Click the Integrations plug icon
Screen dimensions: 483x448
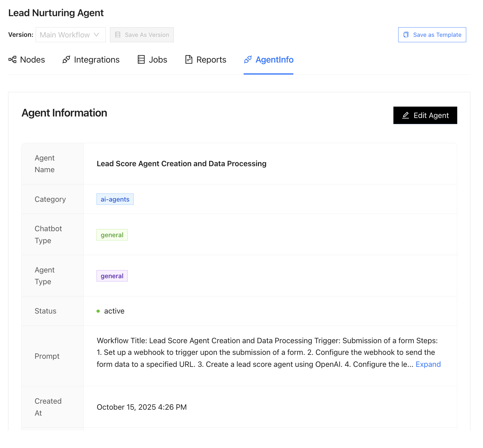[66, 60]
